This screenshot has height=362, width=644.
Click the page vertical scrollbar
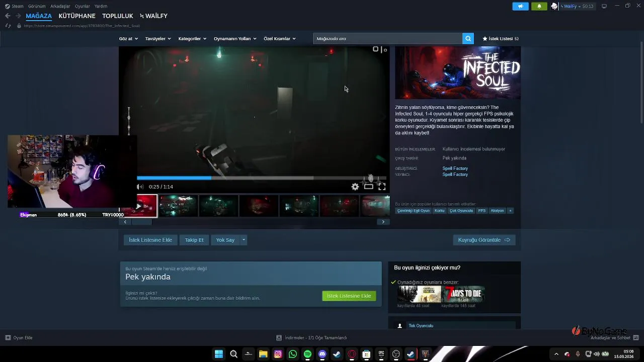pyautogui.click(x=641, y=83)
